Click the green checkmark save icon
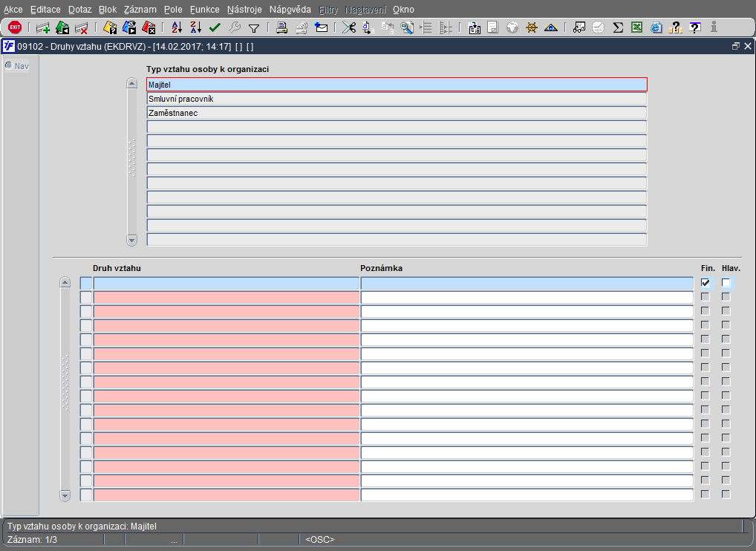Viewport: 756px width, 551px height. pos(215,27)
